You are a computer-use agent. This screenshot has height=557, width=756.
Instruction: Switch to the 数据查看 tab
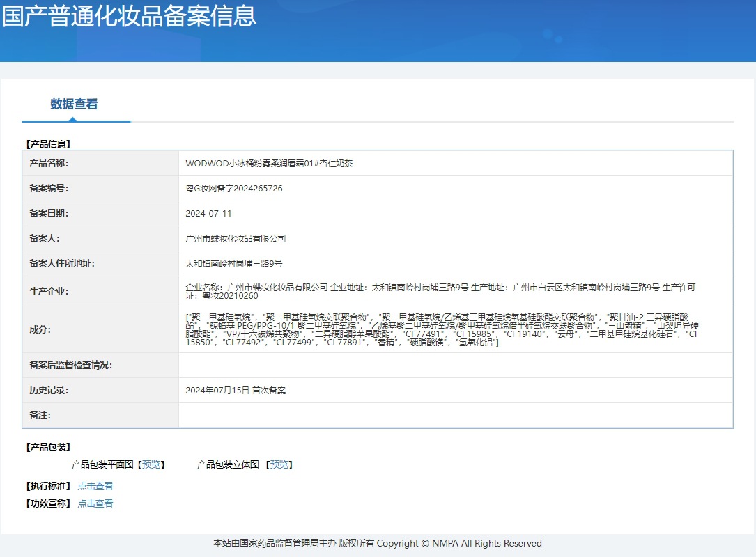pyautogui.click(x=75, y=104)
